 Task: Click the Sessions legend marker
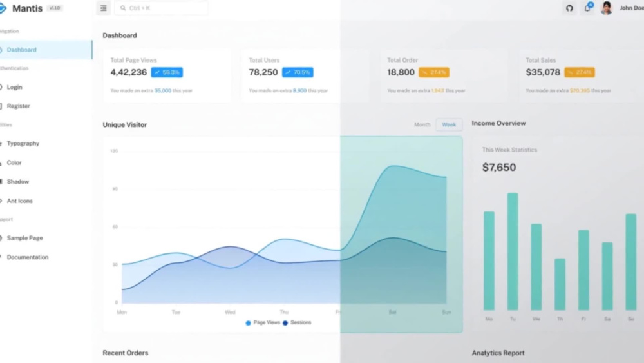tap(285, 323)
